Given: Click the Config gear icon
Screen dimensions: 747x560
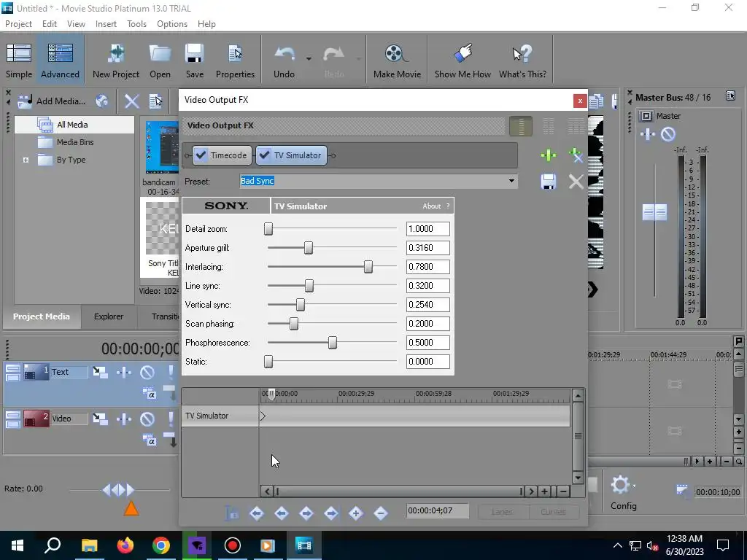Looking at the screenshot, I should pyautogui.click(x=621, y=486).
